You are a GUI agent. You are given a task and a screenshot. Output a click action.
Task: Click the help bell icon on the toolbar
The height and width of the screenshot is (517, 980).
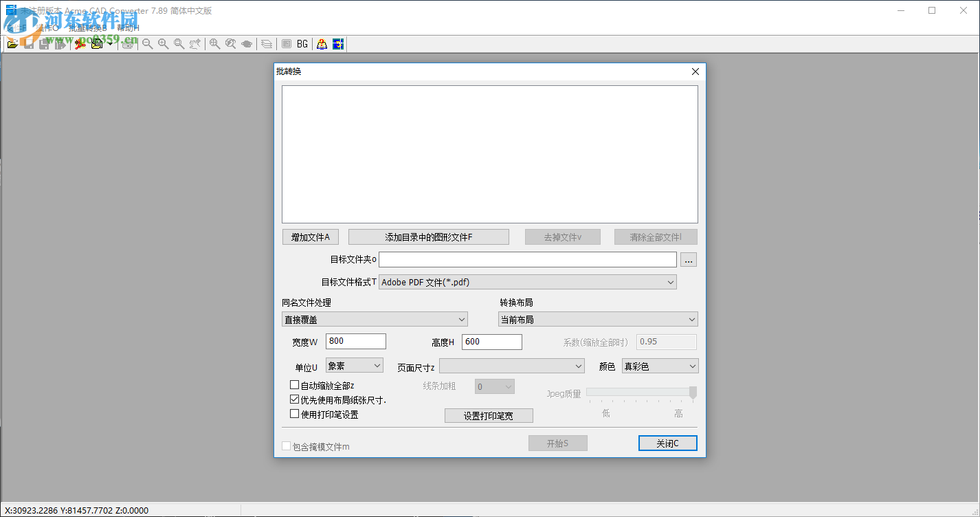coord(322,43)
